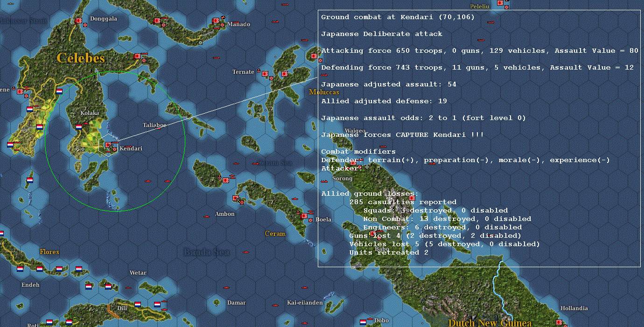Image resolution: width=644 pixels, height=327 pixels.
Task: Click the Flores island label
Action: [x=49, y=252]
